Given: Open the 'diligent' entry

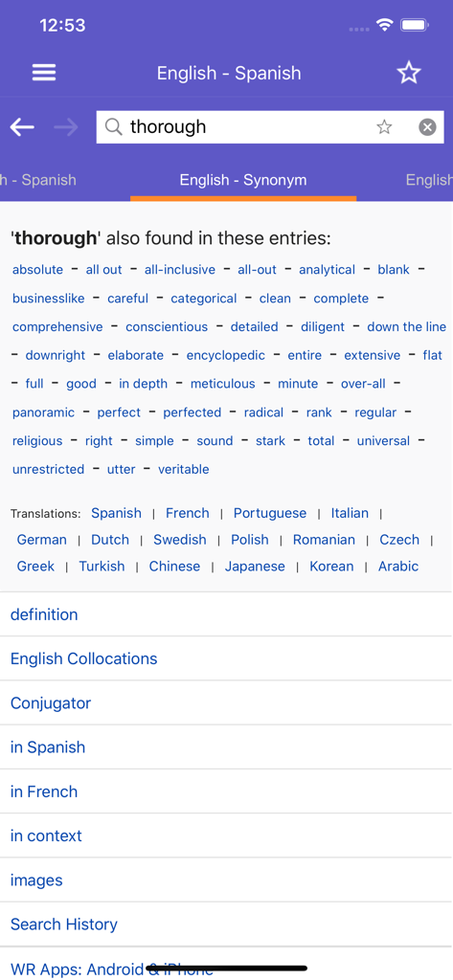Looking at the screenshot, I should click(x=322, y=327).
